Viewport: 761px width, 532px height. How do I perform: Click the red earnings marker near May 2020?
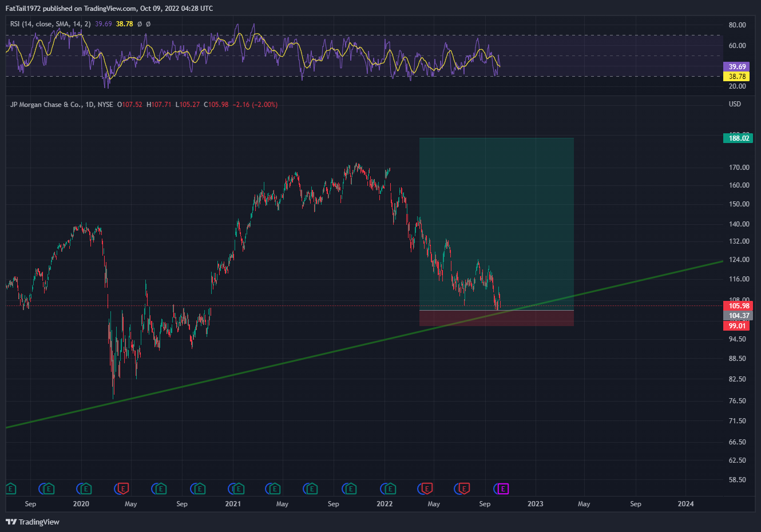click(x=124, y=489)
